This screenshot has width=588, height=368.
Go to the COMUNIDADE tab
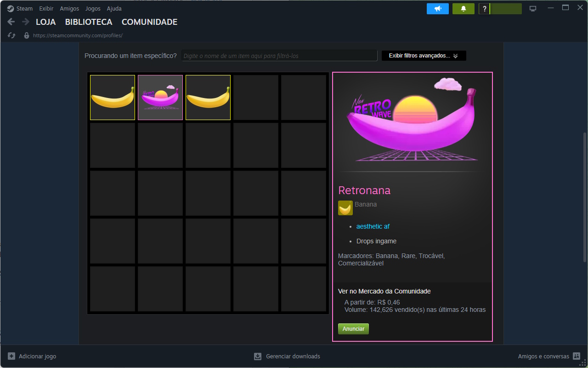coord(149,22)
